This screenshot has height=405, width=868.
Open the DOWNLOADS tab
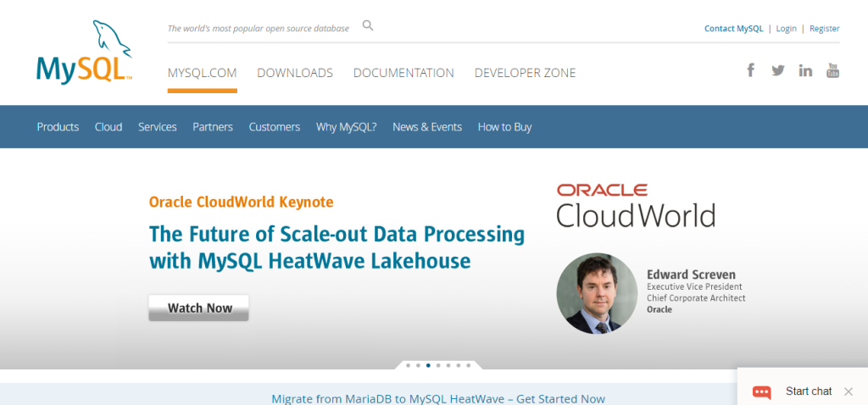click(295, 73)
